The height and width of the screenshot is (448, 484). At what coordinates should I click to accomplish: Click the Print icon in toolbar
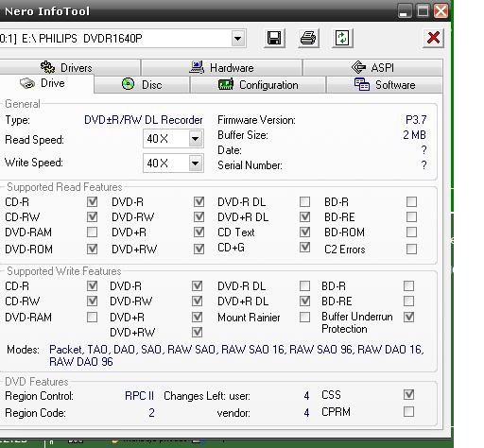pos(308,39)
